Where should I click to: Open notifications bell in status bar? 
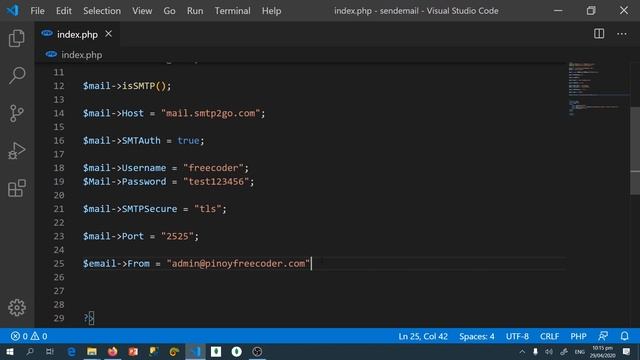coord(624,336)
